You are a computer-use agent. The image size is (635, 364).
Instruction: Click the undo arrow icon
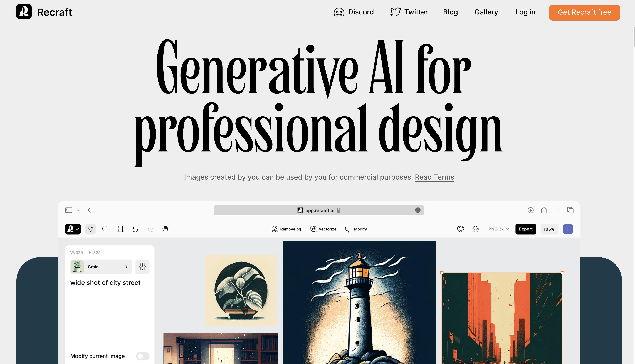(x=135, y=229)
